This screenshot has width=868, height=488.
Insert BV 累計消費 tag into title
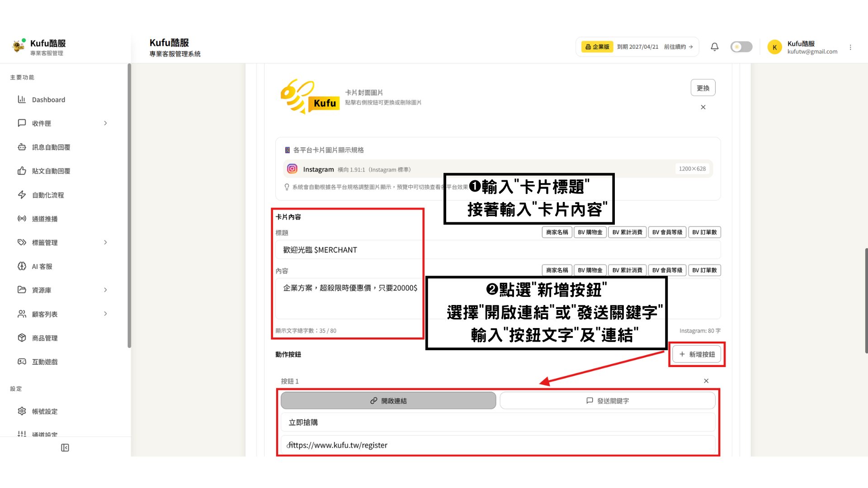[x=627, y=232]
